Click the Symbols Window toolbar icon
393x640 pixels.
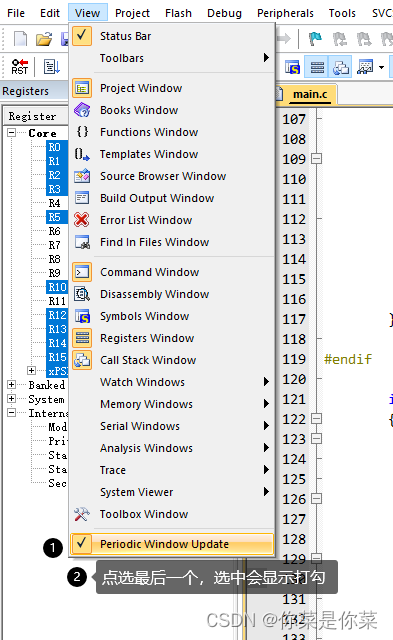tap(292, 67)
